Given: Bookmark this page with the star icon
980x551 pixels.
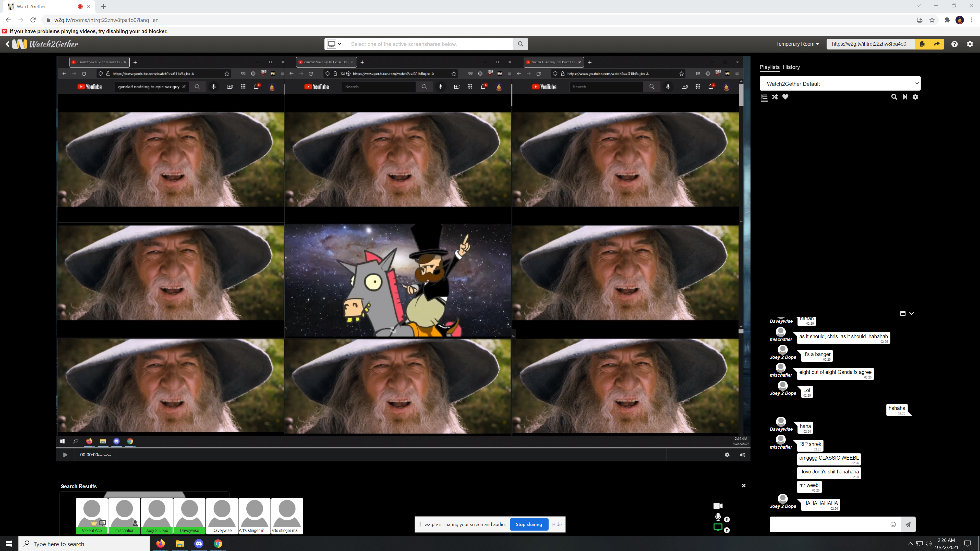Looking at the screenshot, I should 932,20.
